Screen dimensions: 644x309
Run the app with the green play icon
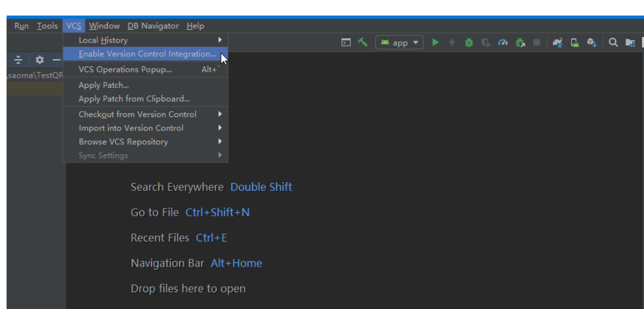point(435,42)
